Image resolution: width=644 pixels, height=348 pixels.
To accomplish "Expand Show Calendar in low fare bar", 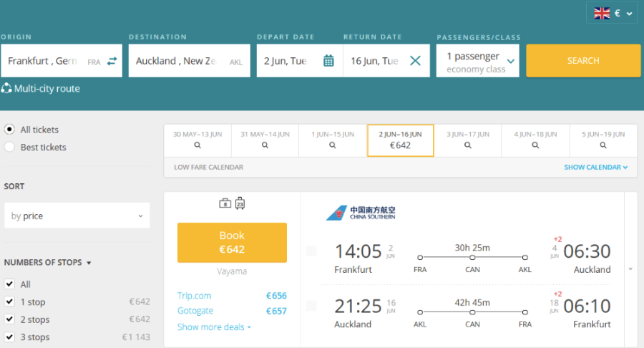I will 595,168.
